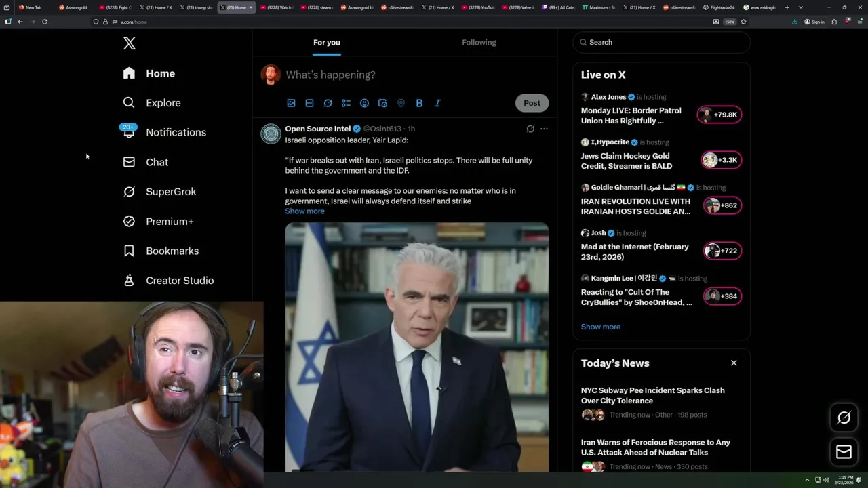Open Kangmin Lee's reacting live stream
The height and width of the screenshot is (488, 868).
637,297
